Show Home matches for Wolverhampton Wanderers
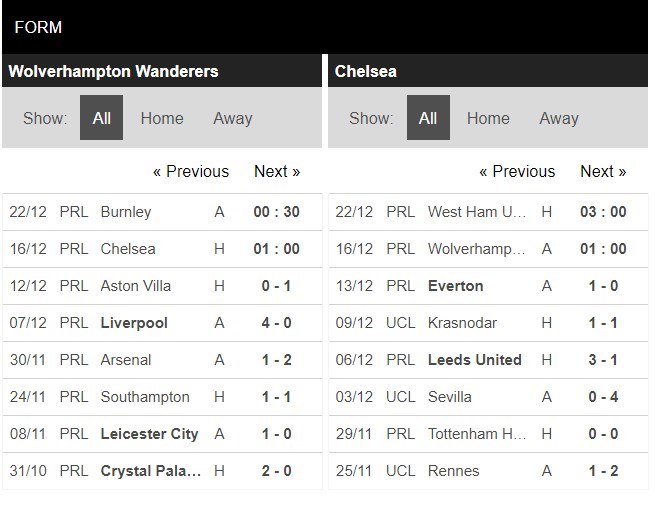Image resolution: width=655 pixels, height=506 pixels. (x=161, y=118)
